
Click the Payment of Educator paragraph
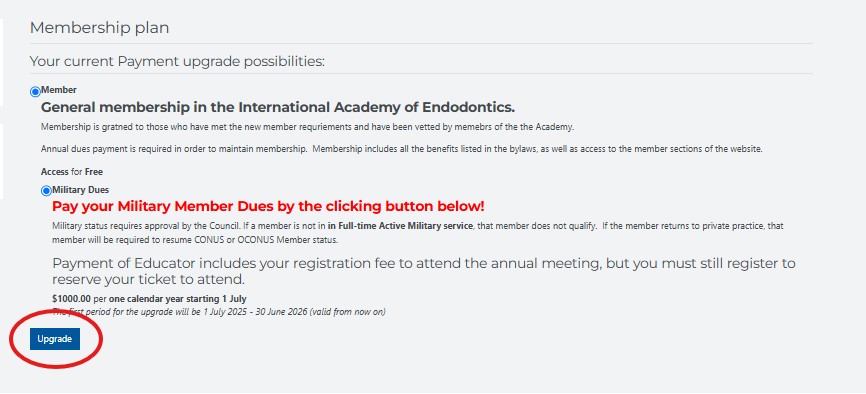pyautogui.click(x=424, y=271)
